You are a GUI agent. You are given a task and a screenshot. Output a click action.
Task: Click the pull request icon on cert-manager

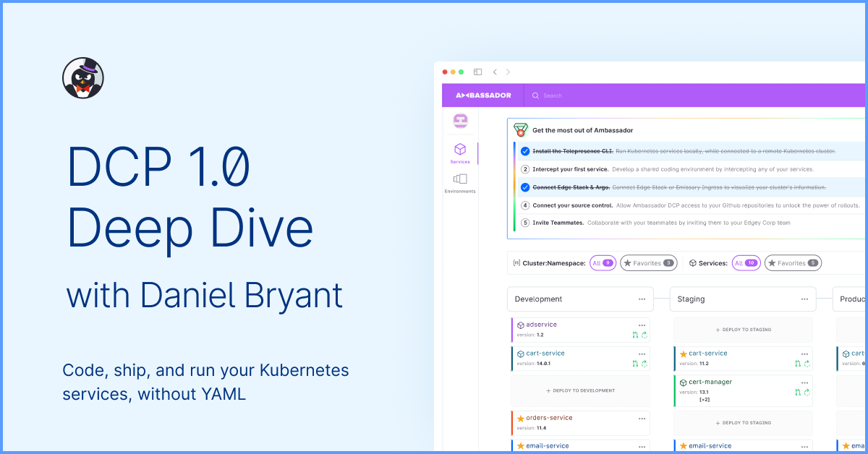click(x=798, y=392)
